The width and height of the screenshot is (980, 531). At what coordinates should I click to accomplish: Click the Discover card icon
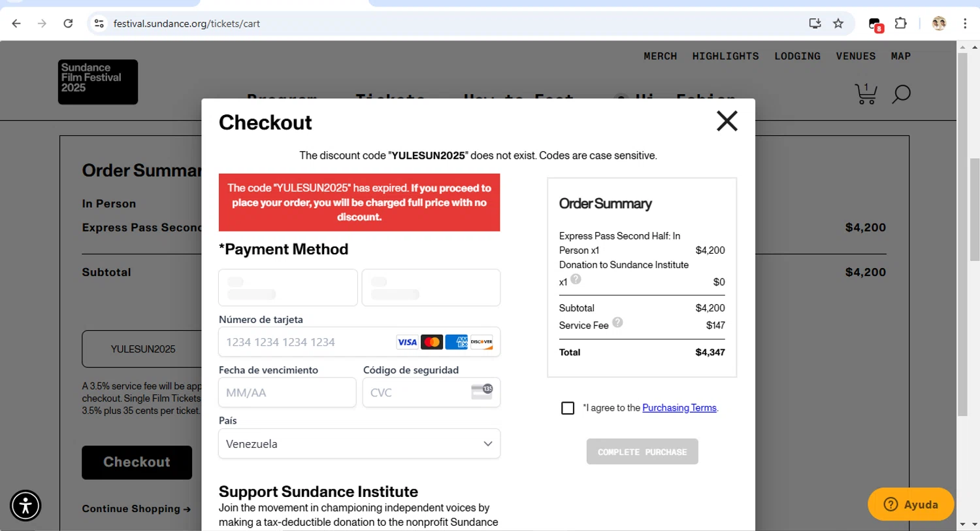click(482, 342)
